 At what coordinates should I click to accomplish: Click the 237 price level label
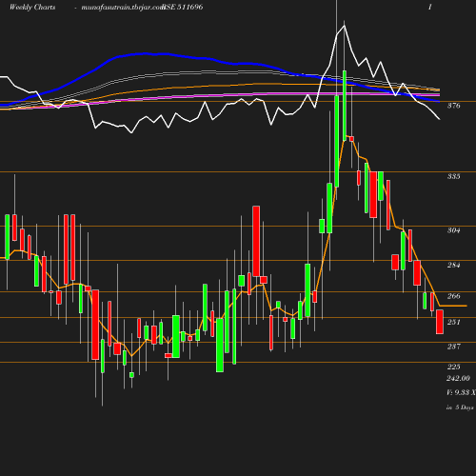pos(453,347)
